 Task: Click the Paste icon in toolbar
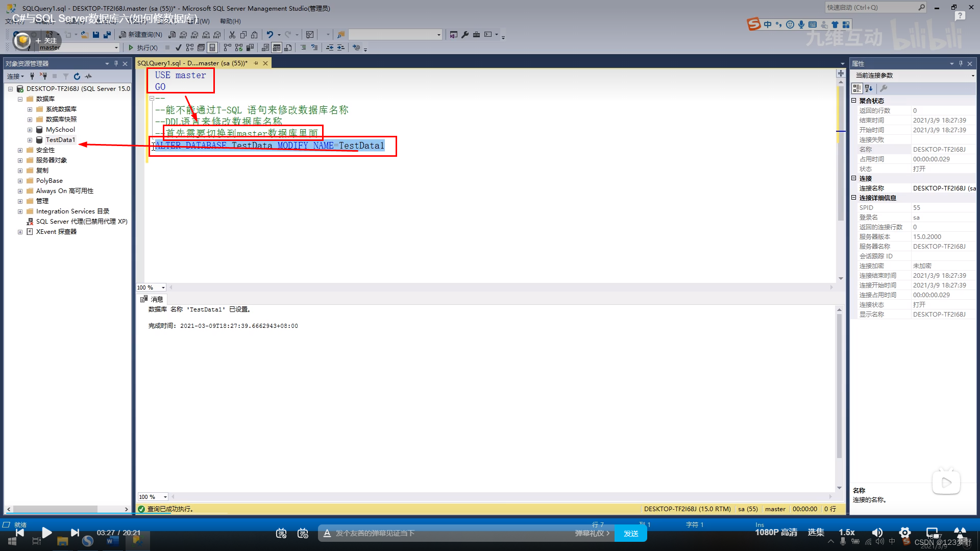[254, 35]
